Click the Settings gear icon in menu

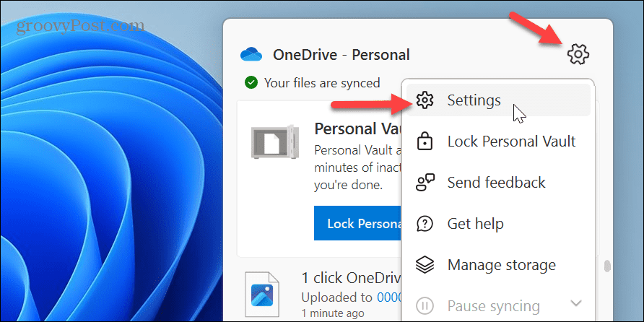pos(425,100)
